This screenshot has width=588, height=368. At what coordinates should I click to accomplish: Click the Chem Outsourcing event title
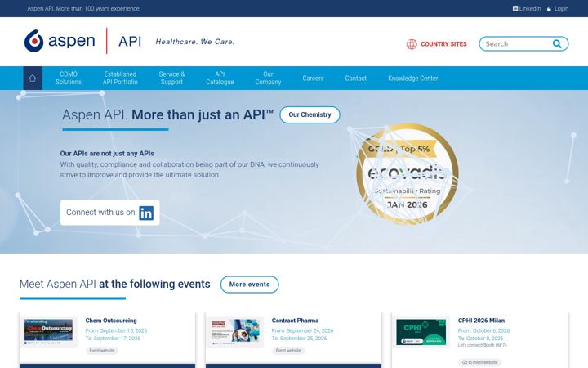[x=111, y=321]
